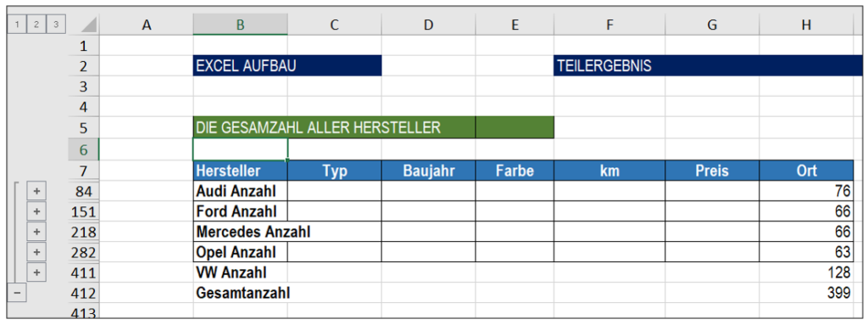This screenshot has width=868, height=325.
Task: Select column F header
Action: (x=609, y=25)
